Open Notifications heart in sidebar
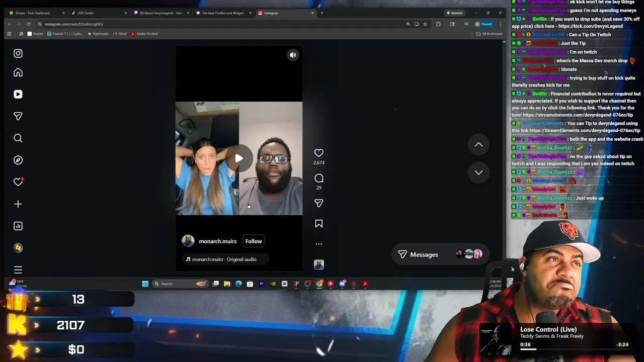The image size is (644, 362). coord(18,182)
